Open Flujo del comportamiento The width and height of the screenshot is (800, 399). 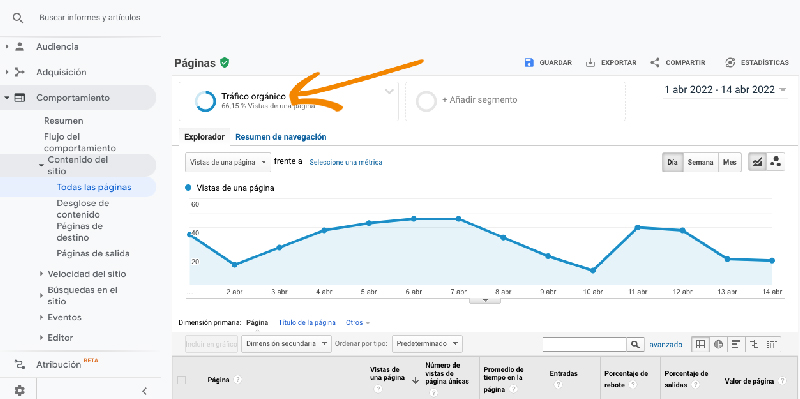80,142
